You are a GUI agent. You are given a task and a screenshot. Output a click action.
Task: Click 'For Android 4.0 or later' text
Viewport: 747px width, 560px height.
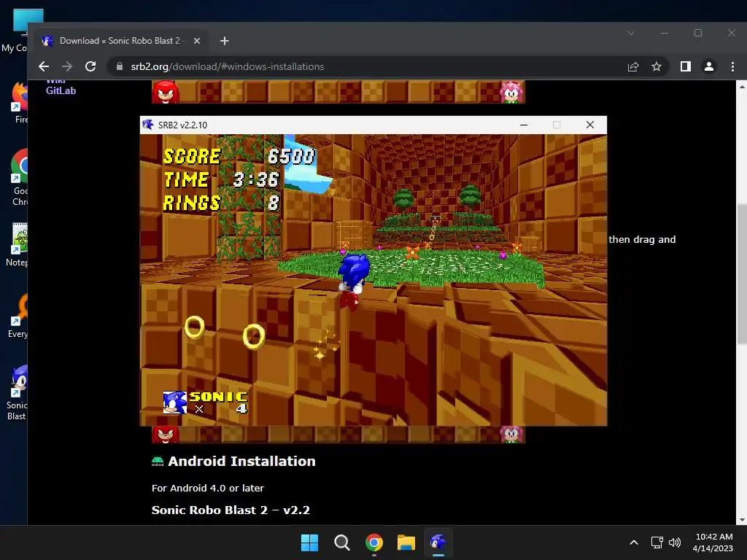pyautogui.click(x=208, y=488)
